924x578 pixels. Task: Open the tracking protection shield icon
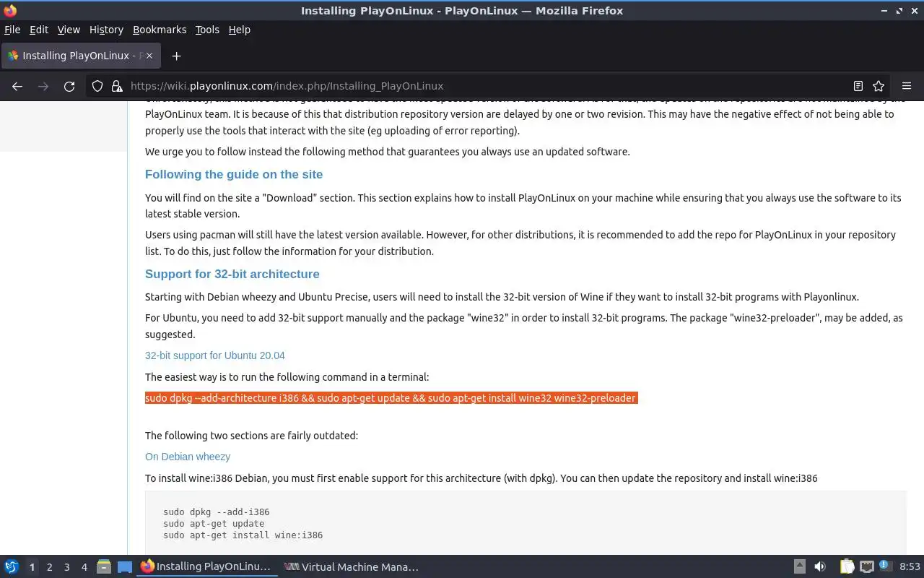97,86
